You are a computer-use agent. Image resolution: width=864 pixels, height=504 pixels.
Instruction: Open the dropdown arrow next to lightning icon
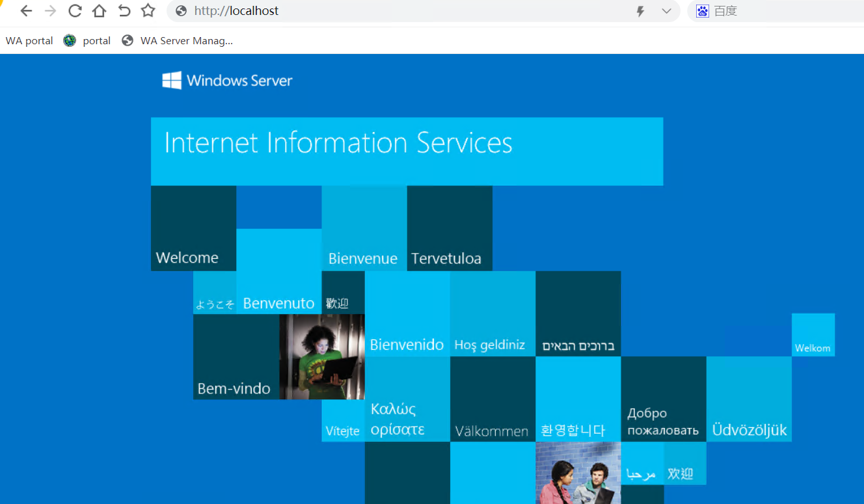click(x=665, y=10)
